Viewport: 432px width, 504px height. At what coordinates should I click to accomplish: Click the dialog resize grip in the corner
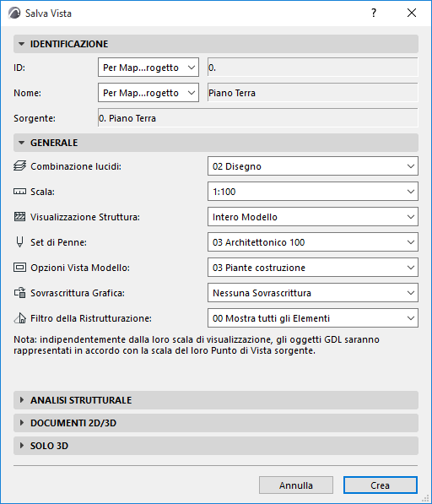(x=426, y=498)
